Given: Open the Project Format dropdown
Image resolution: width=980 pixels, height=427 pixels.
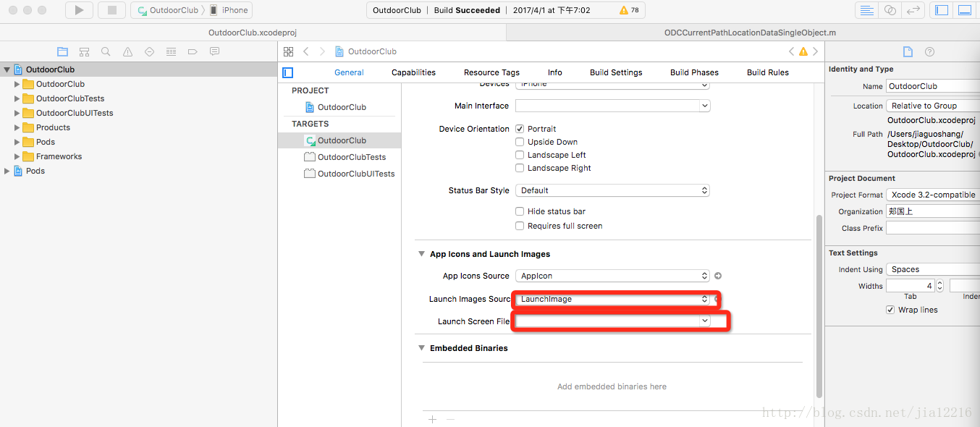Looking at the screenshot, I should (x=933, y=195).
